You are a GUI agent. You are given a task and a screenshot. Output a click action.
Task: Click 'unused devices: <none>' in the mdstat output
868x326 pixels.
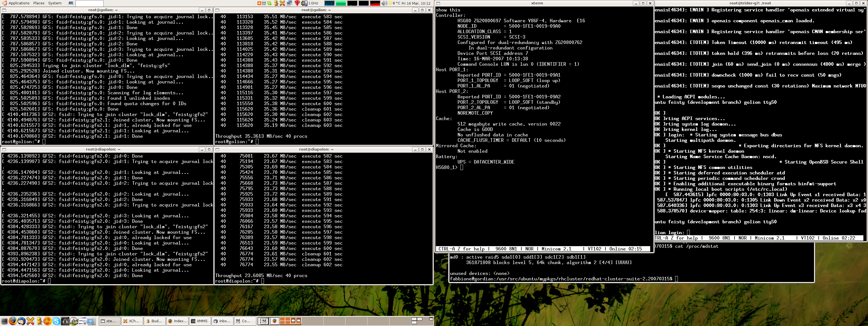tap(480, 273)
